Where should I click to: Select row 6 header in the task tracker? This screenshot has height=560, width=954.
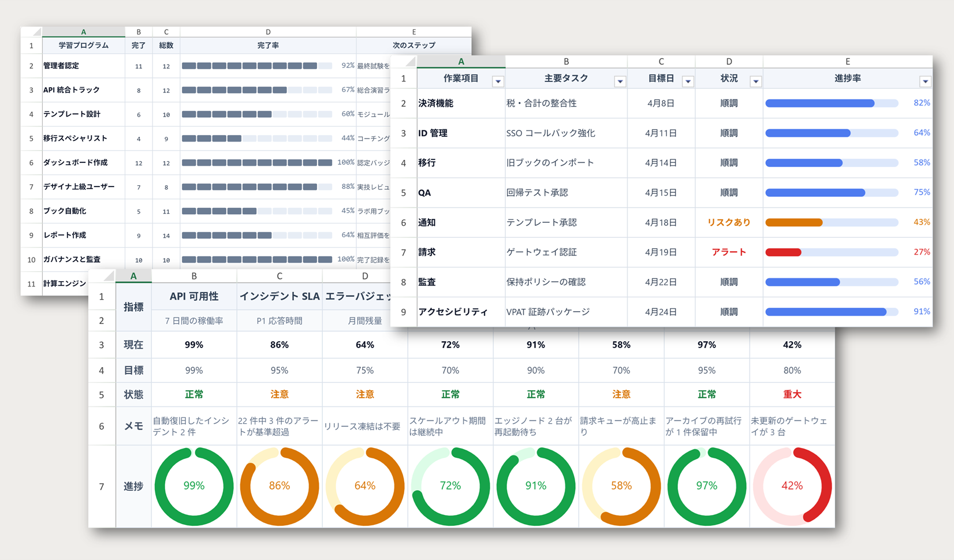pos(404,222)
